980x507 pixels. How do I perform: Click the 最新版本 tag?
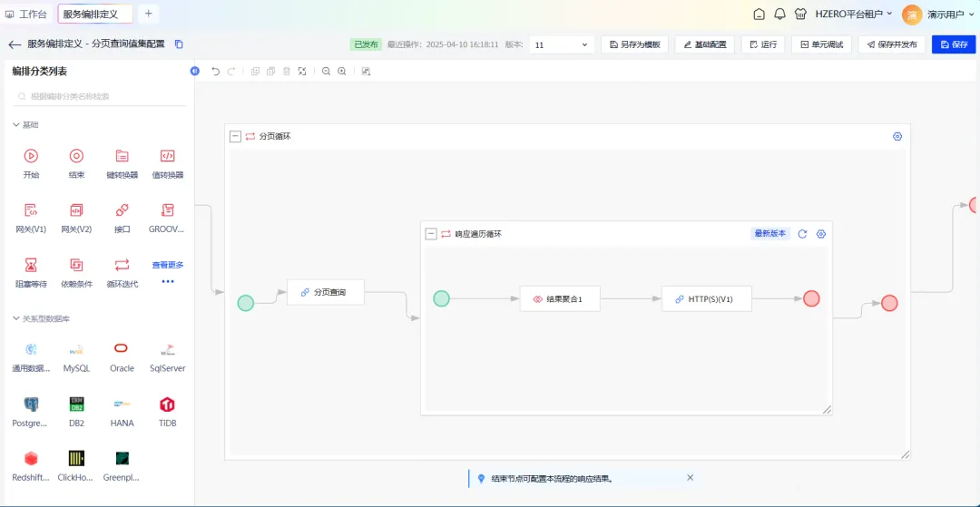pyautogui.click(x=770, y=233)
